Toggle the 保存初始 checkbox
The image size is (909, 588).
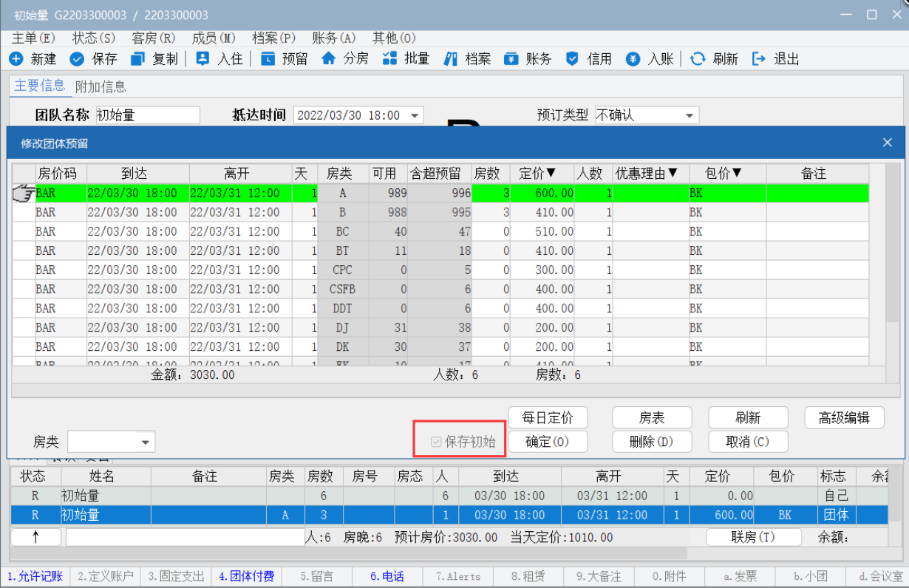436,442
